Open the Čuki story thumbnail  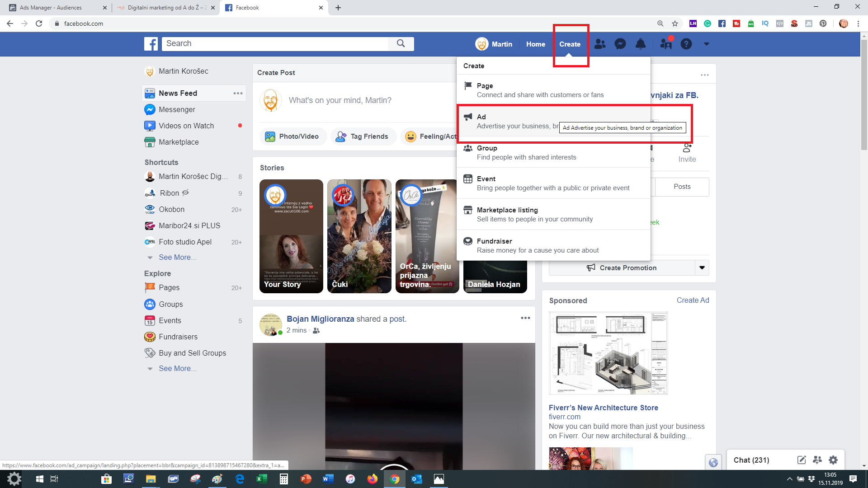click(359, 236)
